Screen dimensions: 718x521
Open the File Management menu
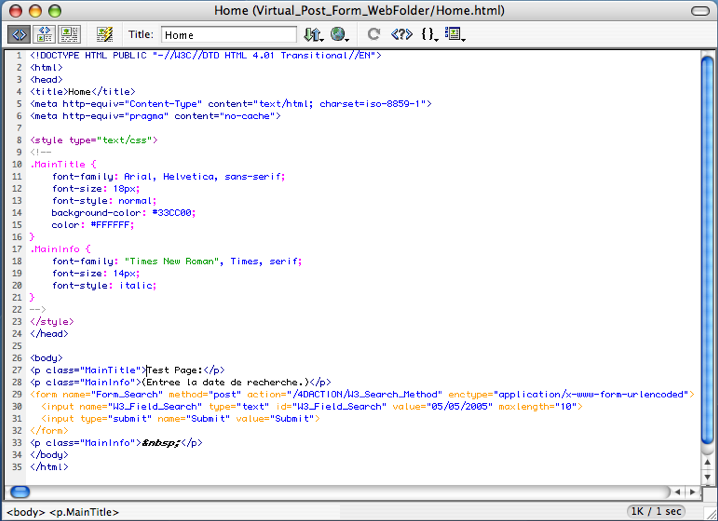pos(313,34)
